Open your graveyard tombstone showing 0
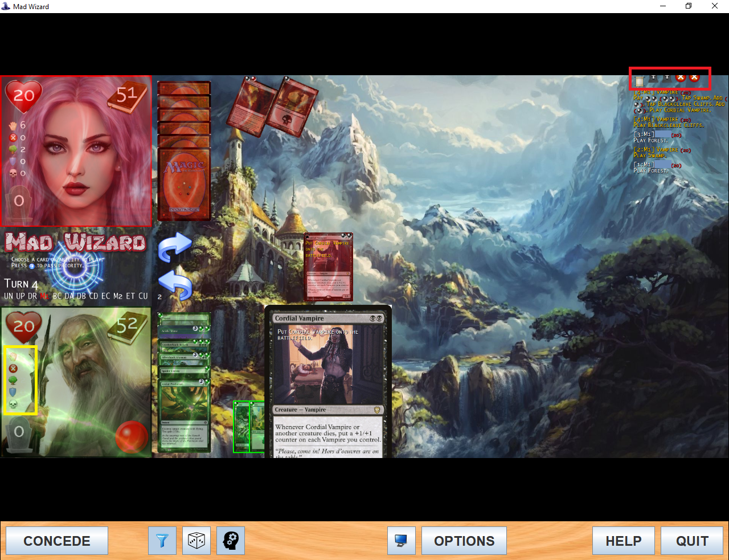The image size is (729, 560). click(19, 433)
